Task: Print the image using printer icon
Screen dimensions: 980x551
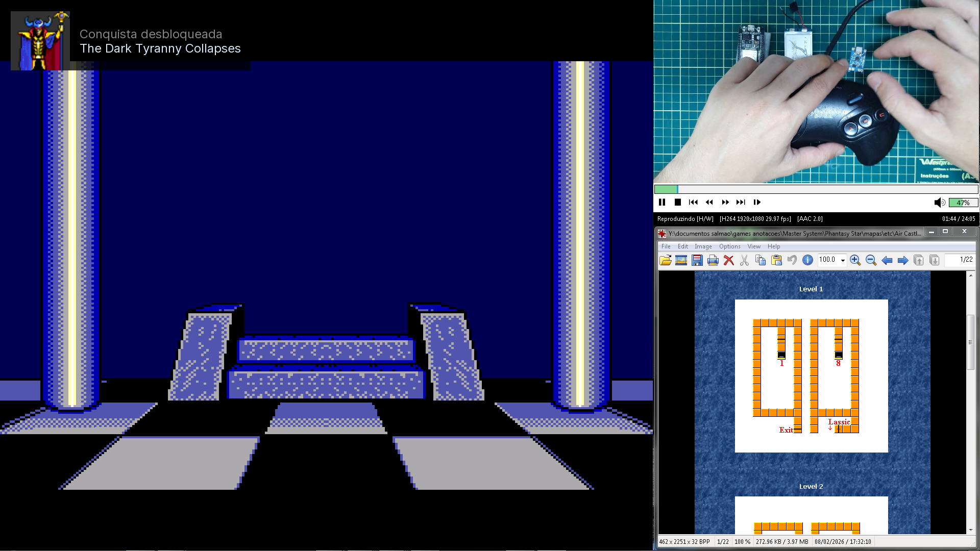Action: tap(713, 261)
